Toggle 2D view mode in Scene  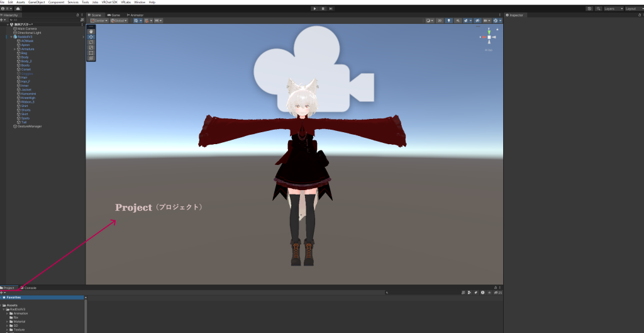click(x=440, y=20)
